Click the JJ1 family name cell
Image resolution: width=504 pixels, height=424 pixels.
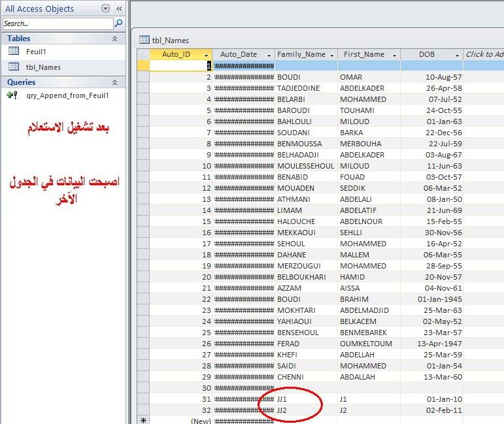coord(306,399)
